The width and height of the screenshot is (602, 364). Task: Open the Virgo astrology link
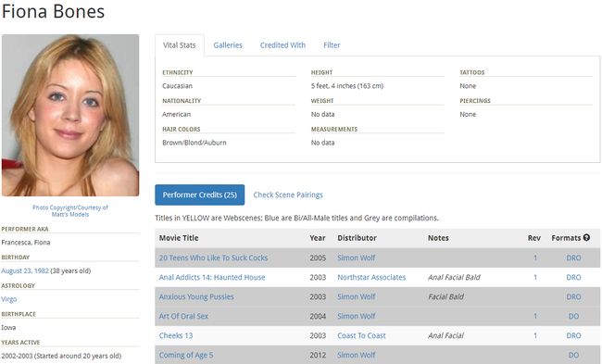coord(9,299)
